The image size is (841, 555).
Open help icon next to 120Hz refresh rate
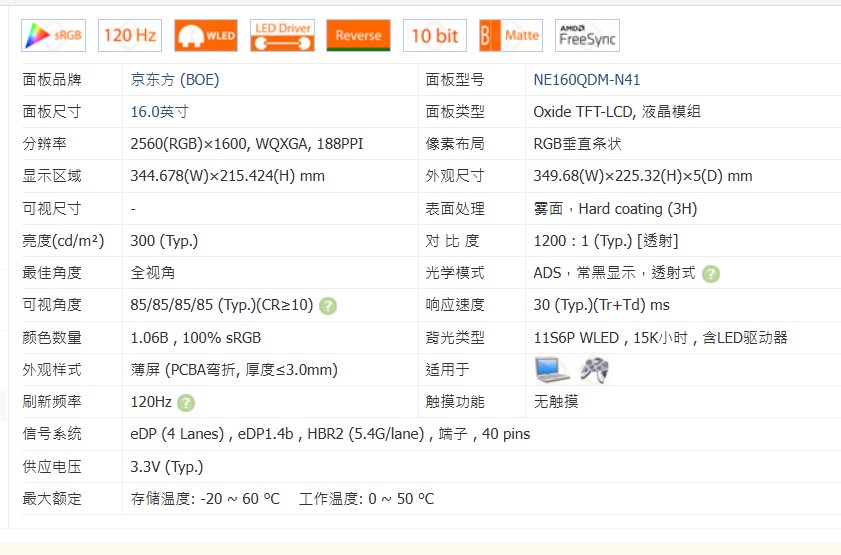click(186, 403)
